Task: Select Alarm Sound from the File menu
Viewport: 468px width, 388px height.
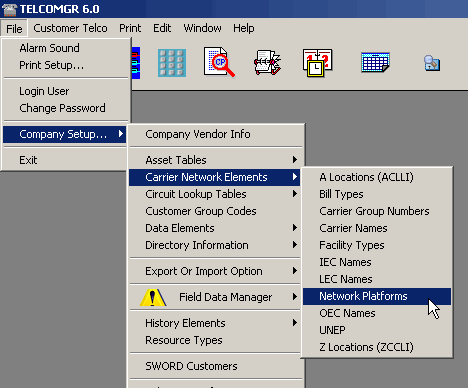Action: pos(65,48)
